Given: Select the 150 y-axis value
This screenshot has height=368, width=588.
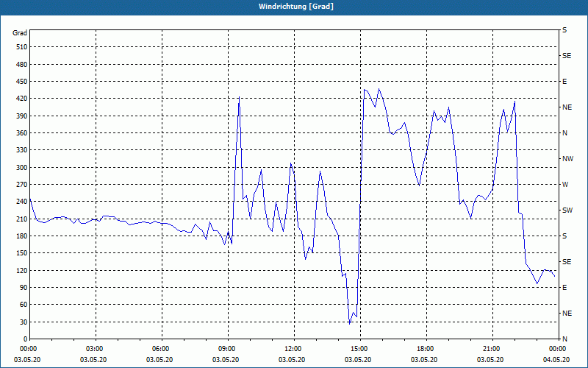Looking at the screenshot, I should point(21,253).
